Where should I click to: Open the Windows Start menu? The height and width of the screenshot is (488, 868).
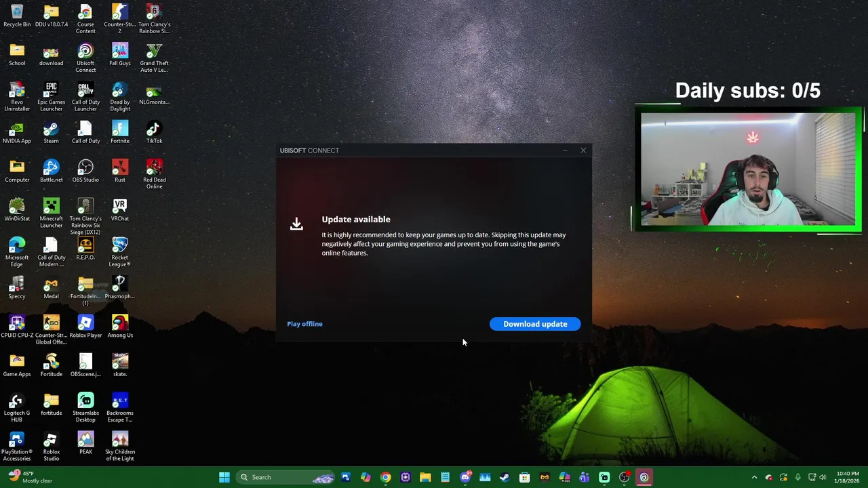tap(224, 477)
